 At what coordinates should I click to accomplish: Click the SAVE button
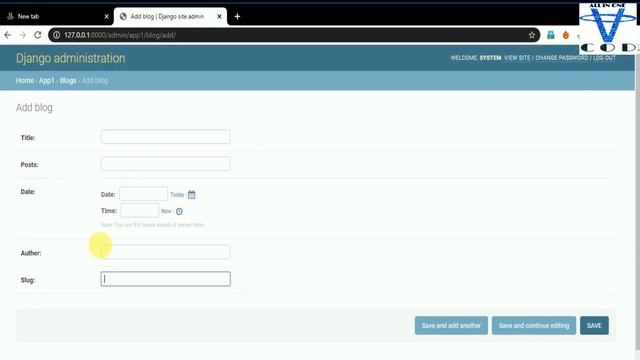594,325
